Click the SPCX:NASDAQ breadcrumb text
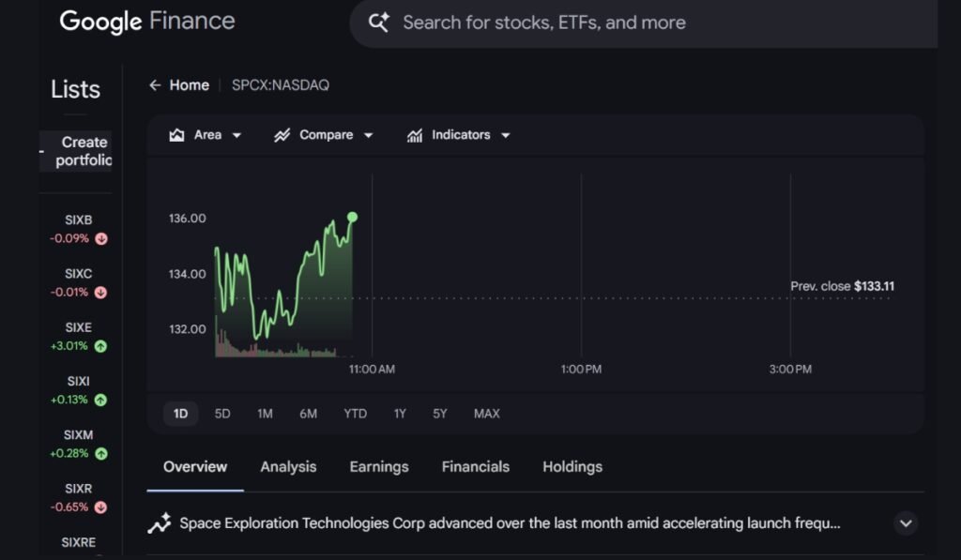Viewport: 961px width, 560px height. 280,85
